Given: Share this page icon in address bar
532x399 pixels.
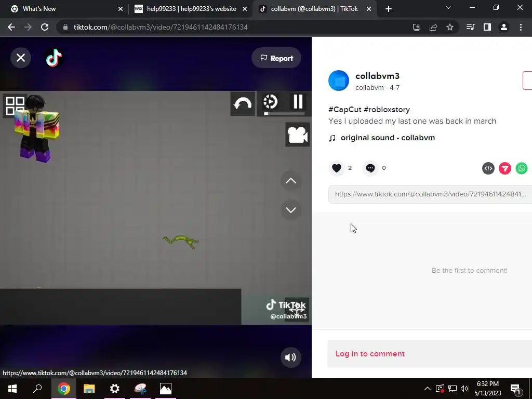Looking at the screenshot, I should [433, 27].
